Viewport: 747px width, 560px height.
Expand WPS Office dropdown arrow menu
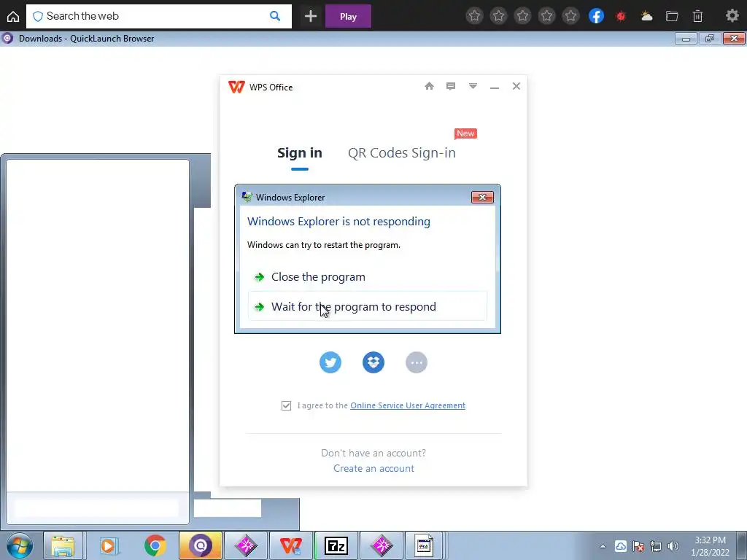(x=473, y=86)
